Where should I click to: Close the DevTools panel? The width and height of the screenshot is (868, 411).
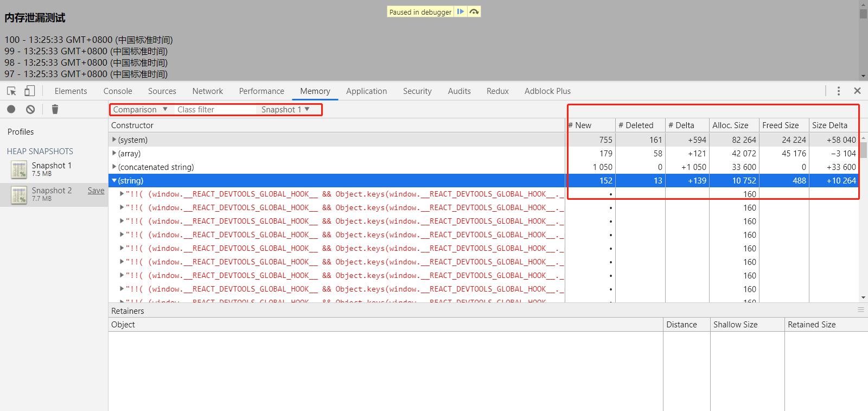(x=857, y=91)
